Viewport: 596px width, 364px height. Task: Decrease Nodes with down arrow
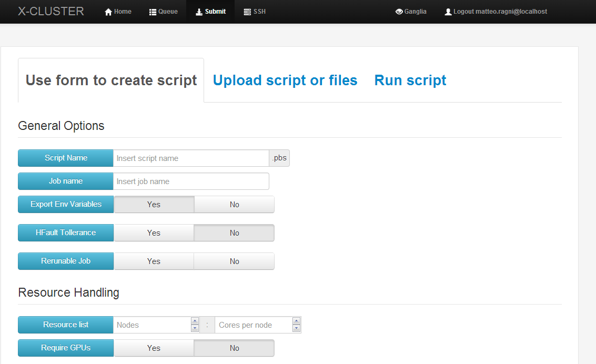click(x=195, y=328)
